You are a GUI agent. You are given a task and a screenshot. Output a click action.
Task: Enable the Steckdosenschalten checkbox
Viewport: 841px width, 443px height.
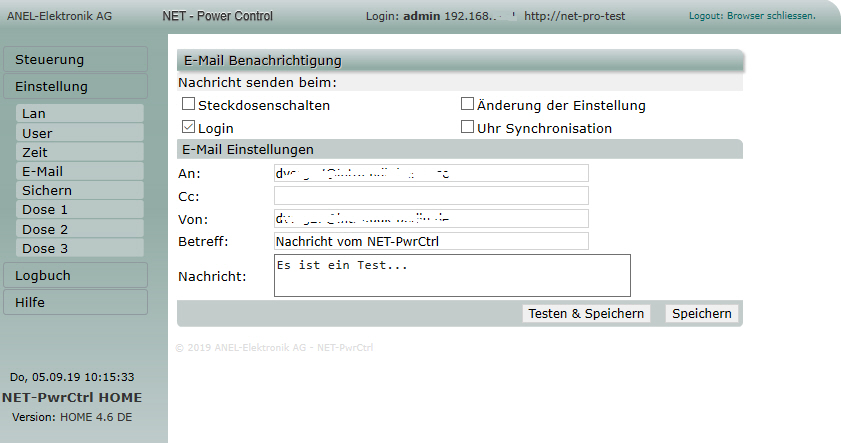coord(188,104)
